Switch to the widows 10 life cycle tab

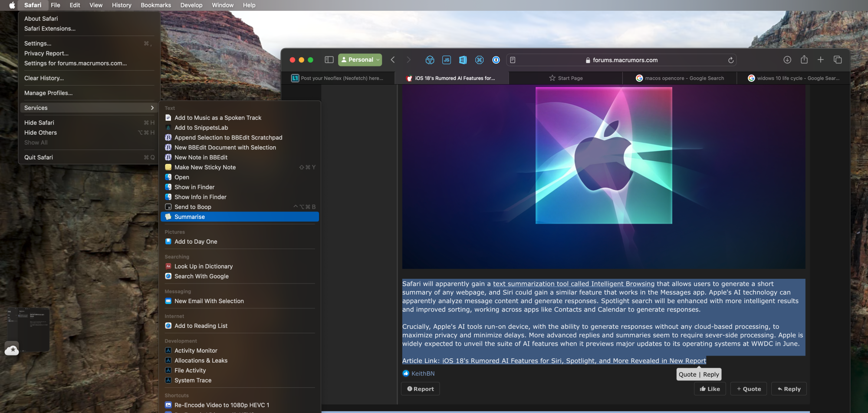coord(793,78)
